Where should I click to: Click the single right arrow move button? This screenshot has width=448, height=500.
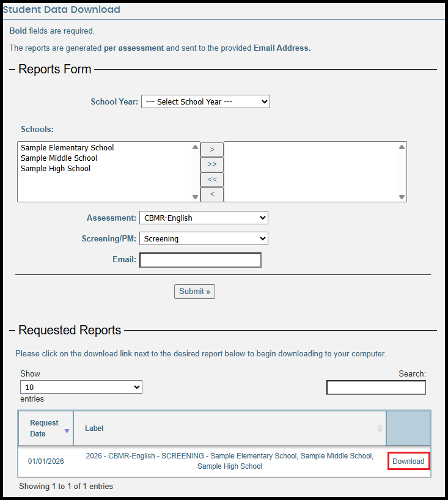(212, 150)
